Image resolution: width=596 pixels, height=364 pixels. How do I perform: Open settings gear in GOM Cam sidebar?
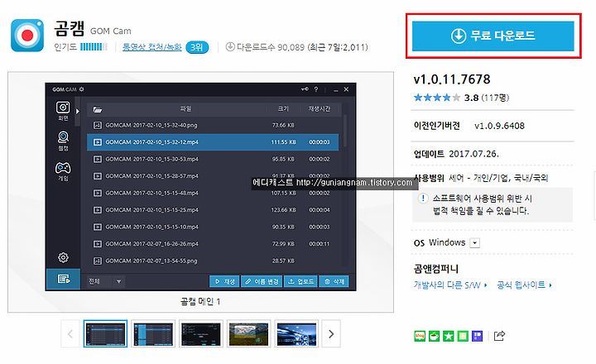pos(63,257)
